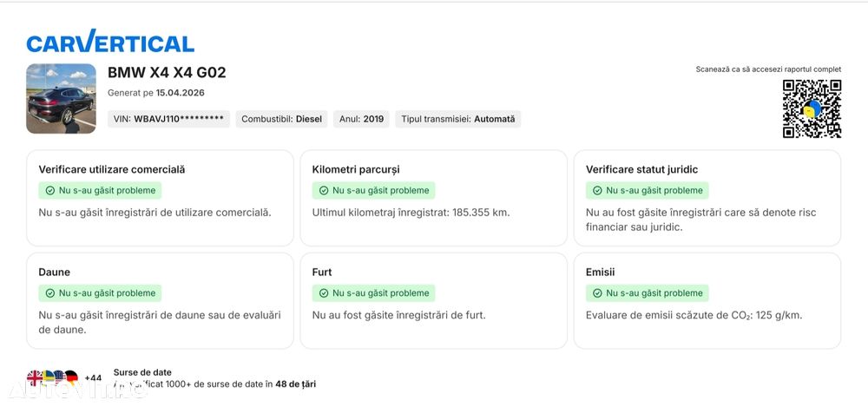Click check icon under Verificare utilizare comercială
The height and width of the screenshot is (407, 868).
(49, 191)
